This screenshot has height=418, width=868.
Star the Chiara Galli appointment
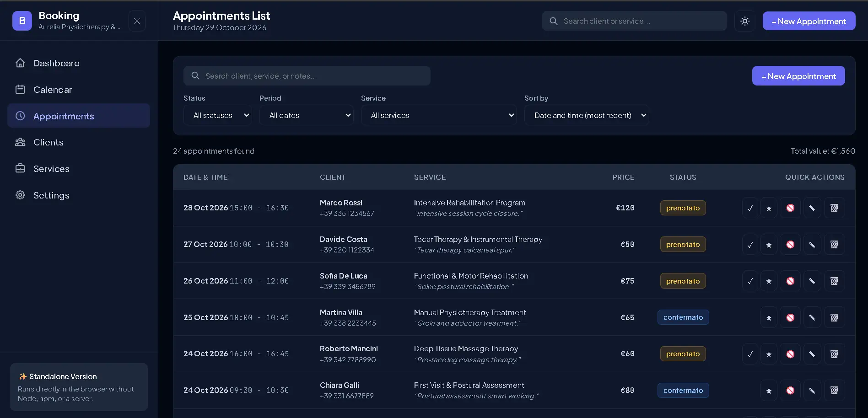coord(769,391)
